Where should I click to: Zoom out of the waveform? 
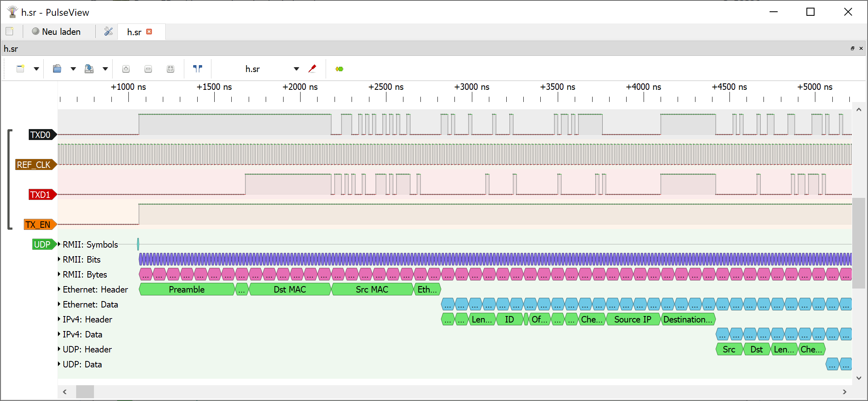148,69
